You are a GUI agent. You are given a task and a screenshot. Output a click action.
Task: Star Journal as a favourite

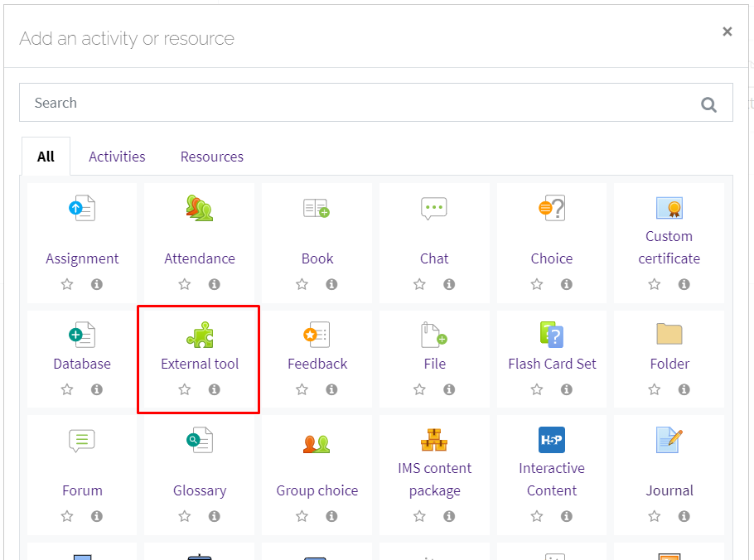654,516
